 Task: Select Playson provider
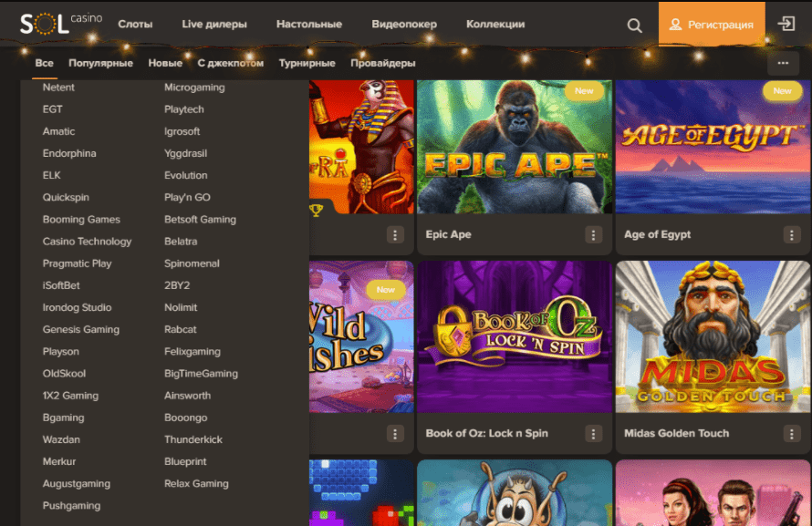pyautogui.click(x=60, y=352)
